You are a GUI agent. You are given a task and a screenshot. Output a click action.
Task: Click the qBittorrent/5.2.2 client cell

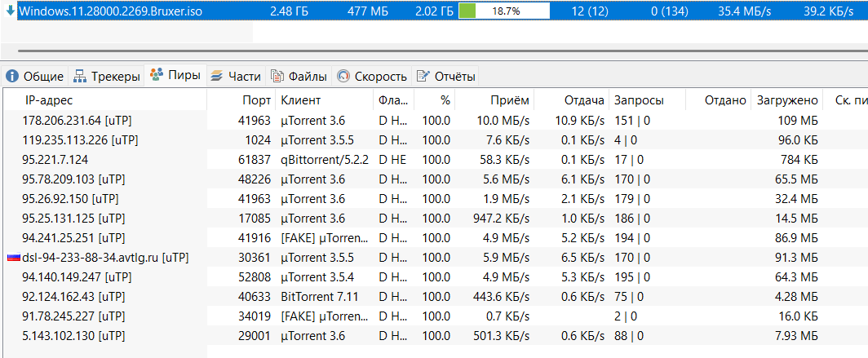[325, 160]
